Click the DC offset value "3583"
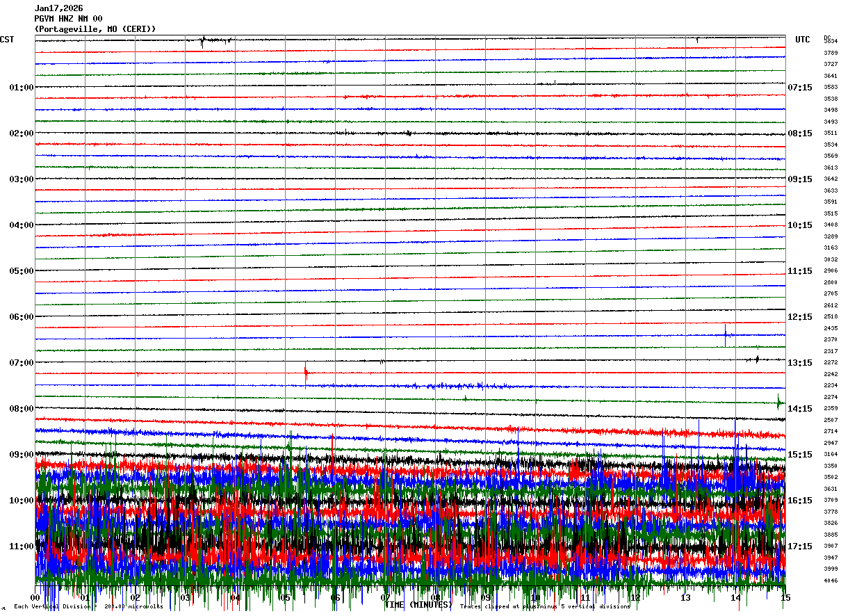Viewport: 841px width, 616px height. click(x=831, y=87)
